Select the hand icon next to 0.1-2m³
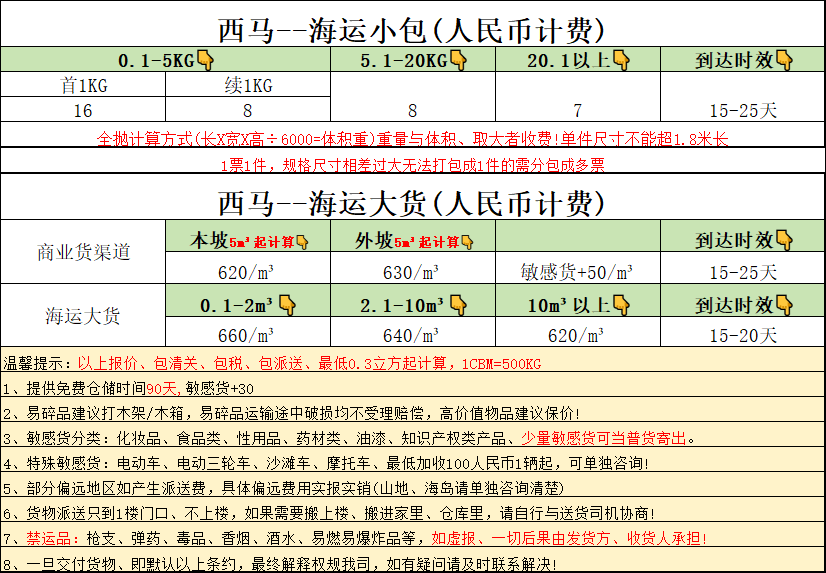Screen dimensions: 826x573 pyautogui.click(x=287, y=304)
